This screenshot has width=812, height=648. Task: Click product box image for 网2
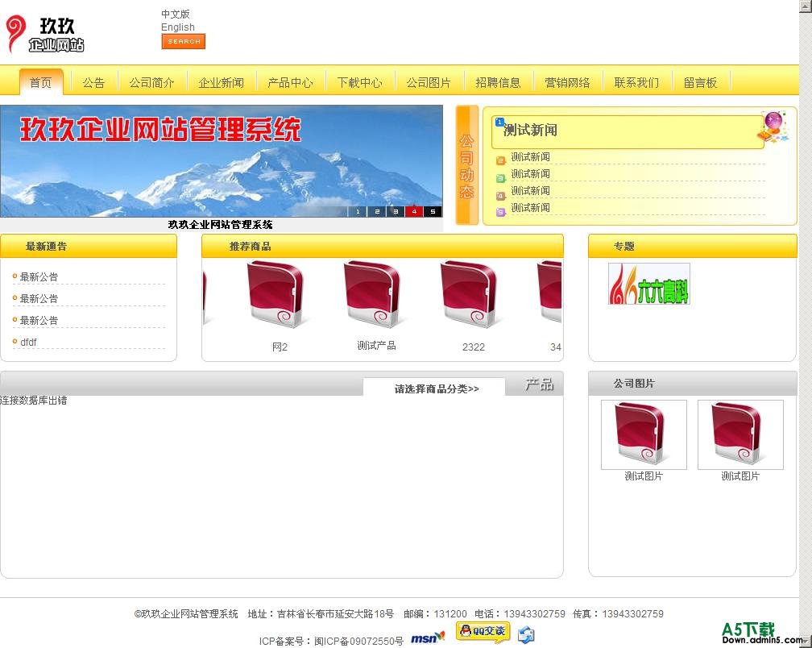277,293
